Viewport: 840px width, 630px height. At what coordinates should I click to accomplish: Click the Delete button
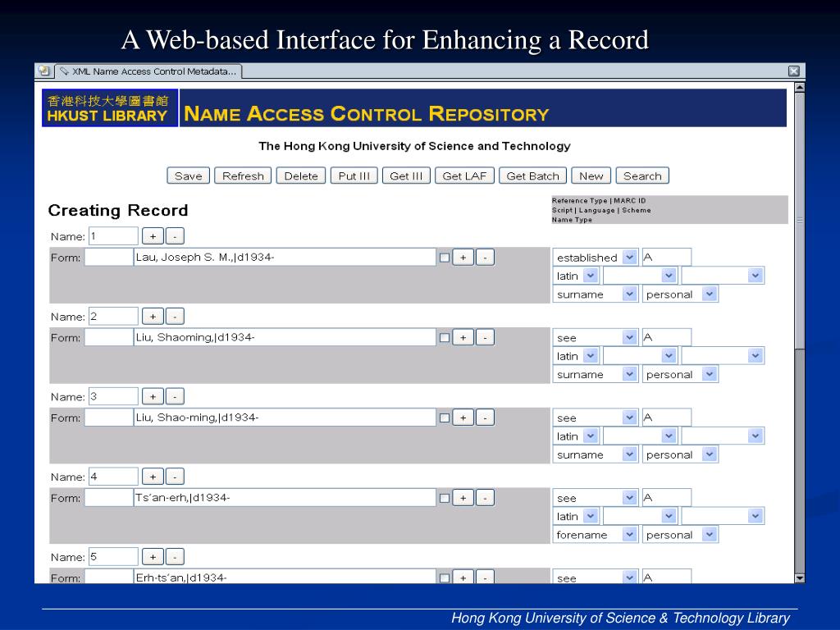tap(300, 176)
